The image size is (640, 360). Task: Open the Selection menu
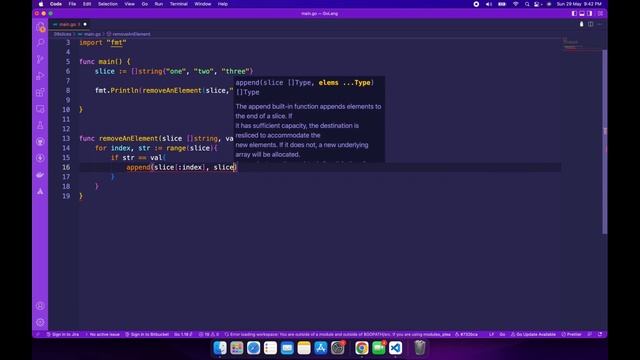coord(108,4)
